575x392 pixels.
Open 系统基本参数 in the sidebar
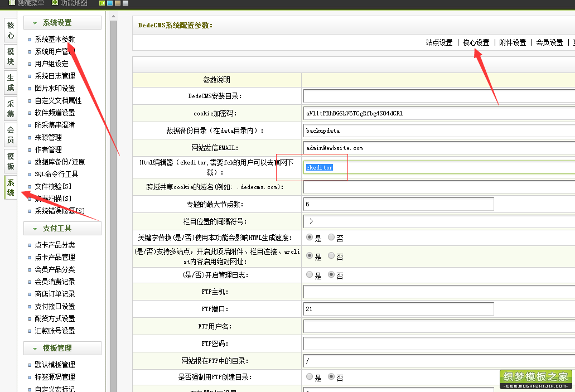click(55, 39)
